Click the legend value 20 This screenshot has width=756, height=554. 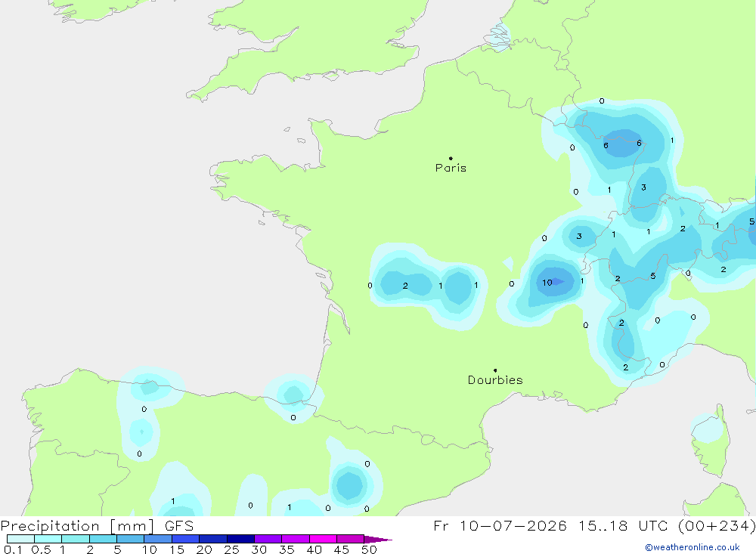pos(204,549)
